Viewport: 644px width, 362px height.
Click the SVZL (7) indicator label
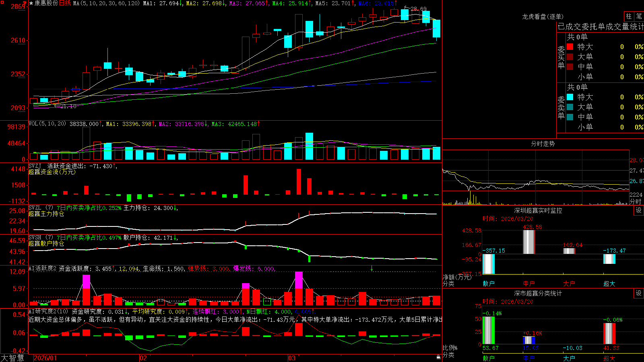41,208
